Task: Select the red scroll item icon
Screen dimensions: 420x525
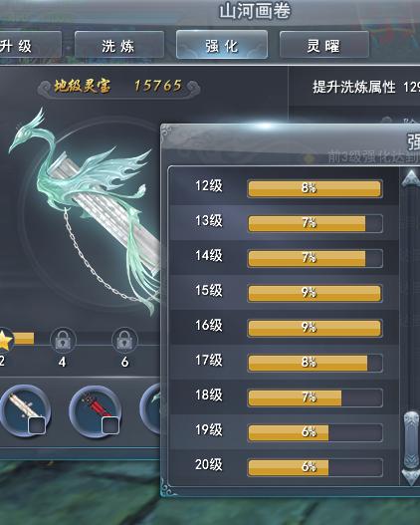Action: [x=95, y=411]
